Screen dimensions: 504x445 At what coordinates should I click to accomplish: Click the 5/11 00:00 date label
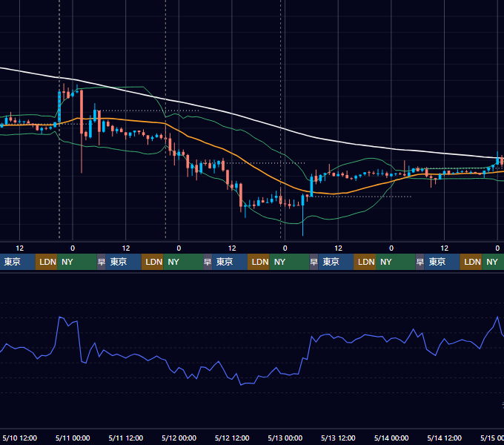pyautogui.click(x=73, y=438)
